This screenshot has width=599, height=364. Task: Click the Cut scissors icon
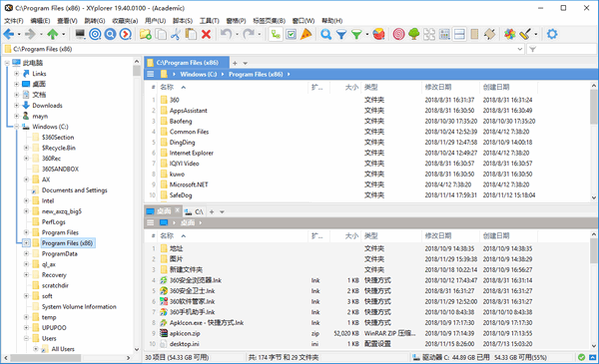tap(176, 34)
